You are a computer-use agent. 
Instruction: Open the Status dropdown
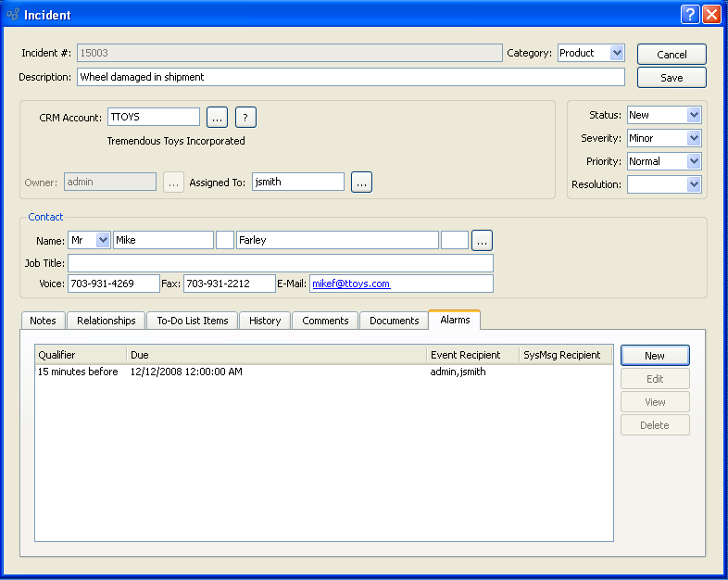pos(694,115)
